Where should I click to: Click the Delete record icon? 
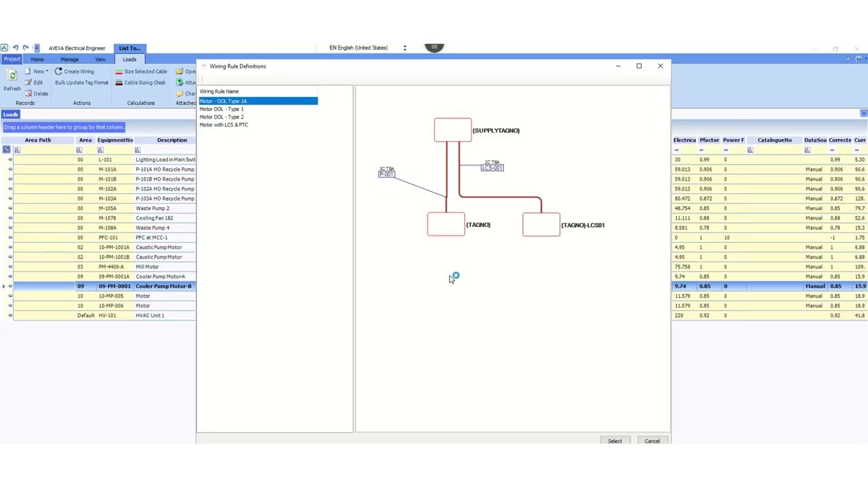(28, 94)
